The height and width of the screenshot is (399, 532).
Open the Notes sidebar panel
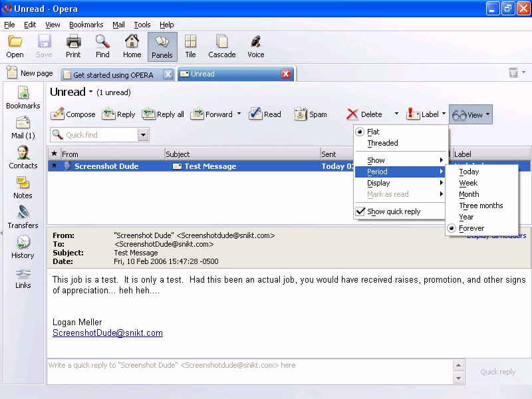point(23,187)
